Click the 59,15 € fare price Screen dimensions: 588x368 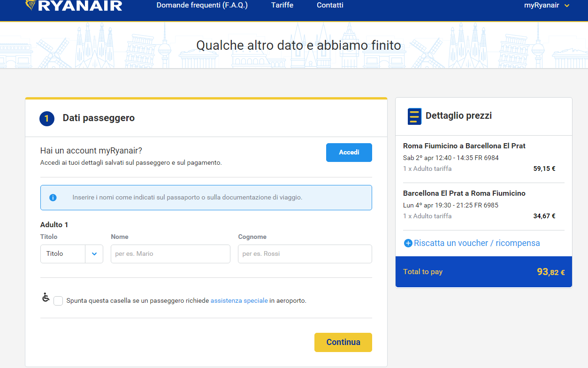[544, 169]
